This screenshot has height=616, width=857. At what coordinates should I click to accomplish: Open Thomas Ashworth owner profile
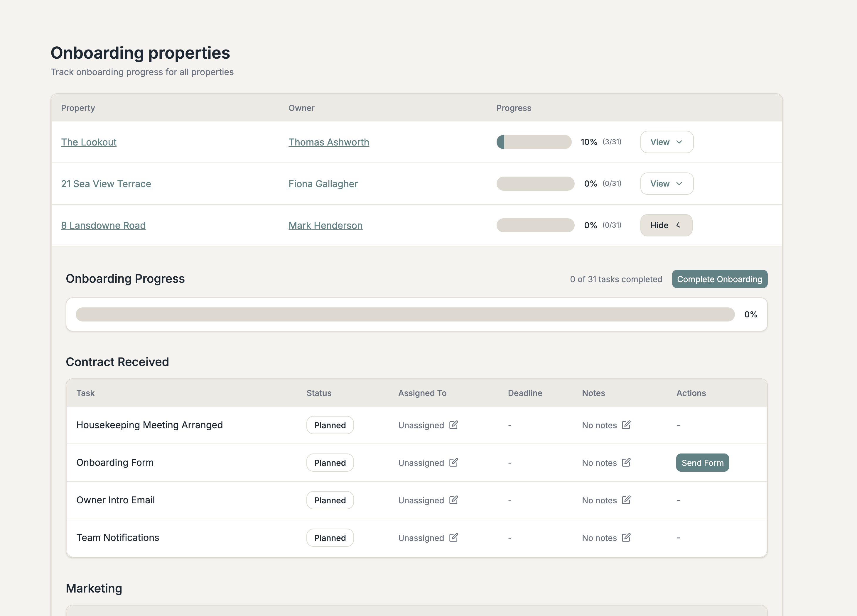[x=329, y=142]
